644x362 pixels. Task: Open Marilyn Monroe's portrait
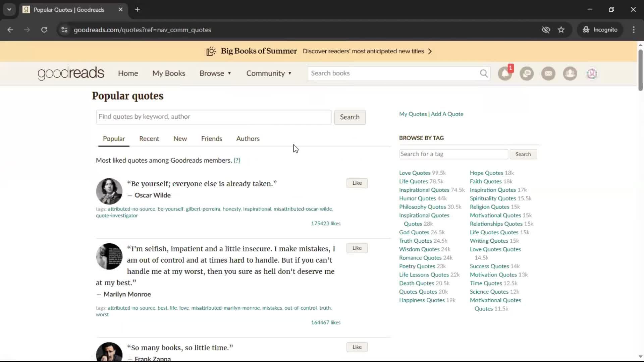(x=109, y=256)
